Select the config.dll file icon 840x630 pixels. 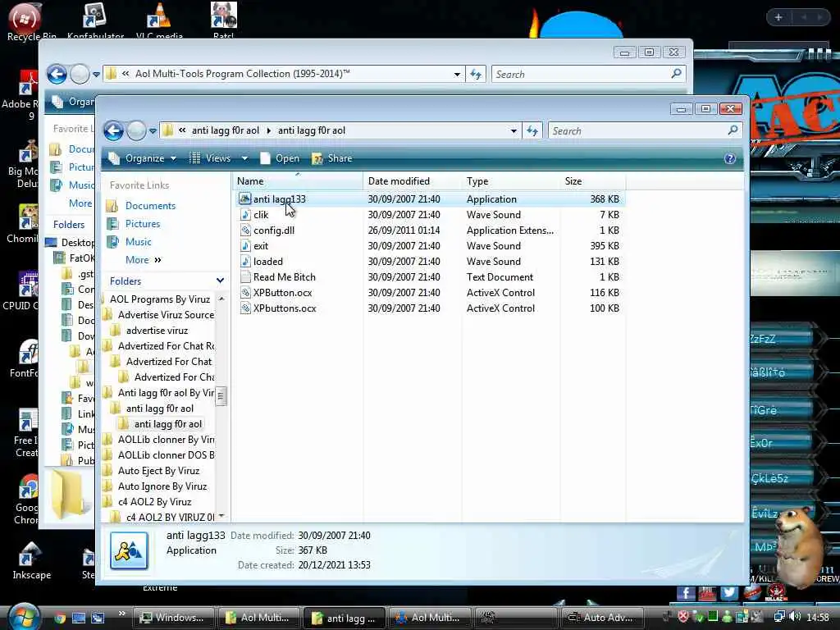244,231
